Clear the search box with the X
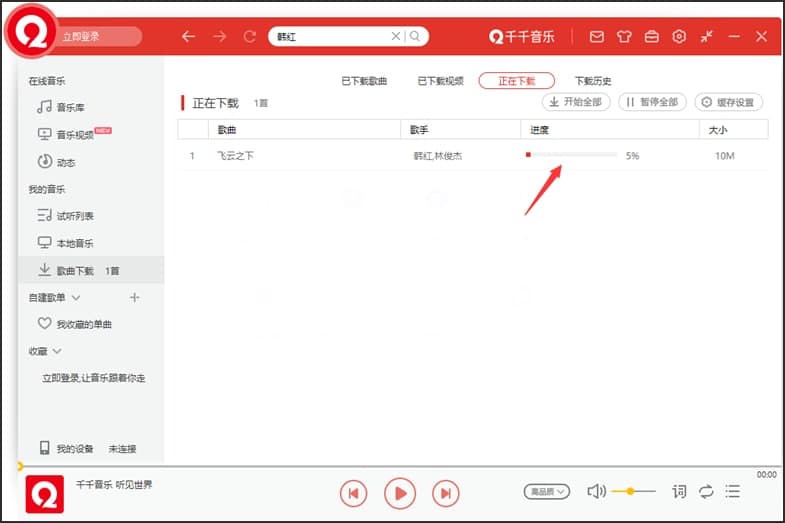 [396, 37]
